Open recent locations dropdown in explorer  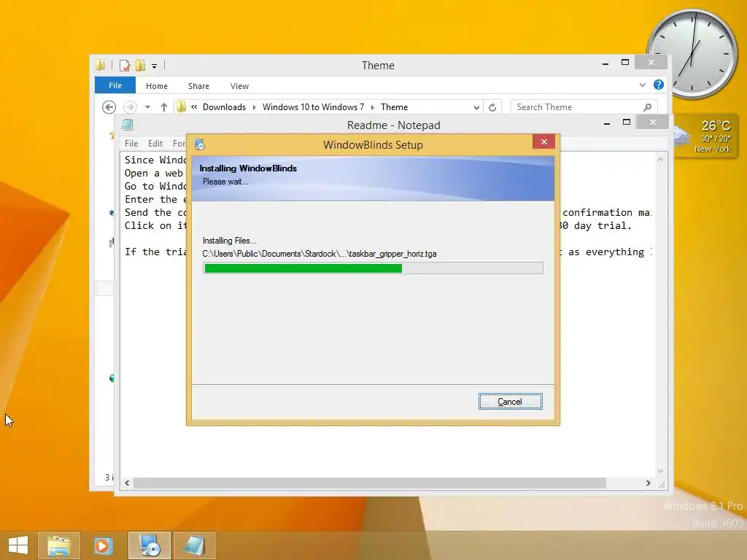point(147,107)
